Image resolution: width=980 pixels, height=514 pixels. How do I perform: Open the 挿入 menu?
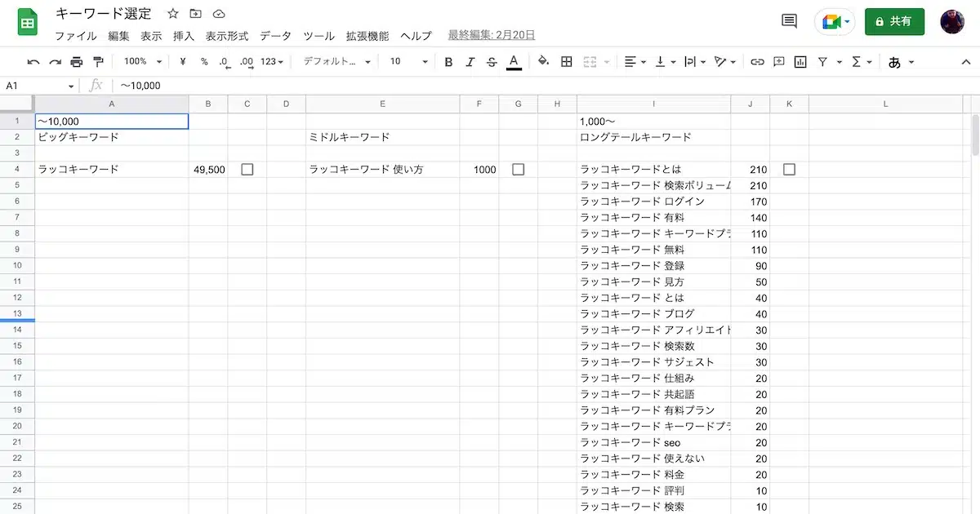point(184,36)
